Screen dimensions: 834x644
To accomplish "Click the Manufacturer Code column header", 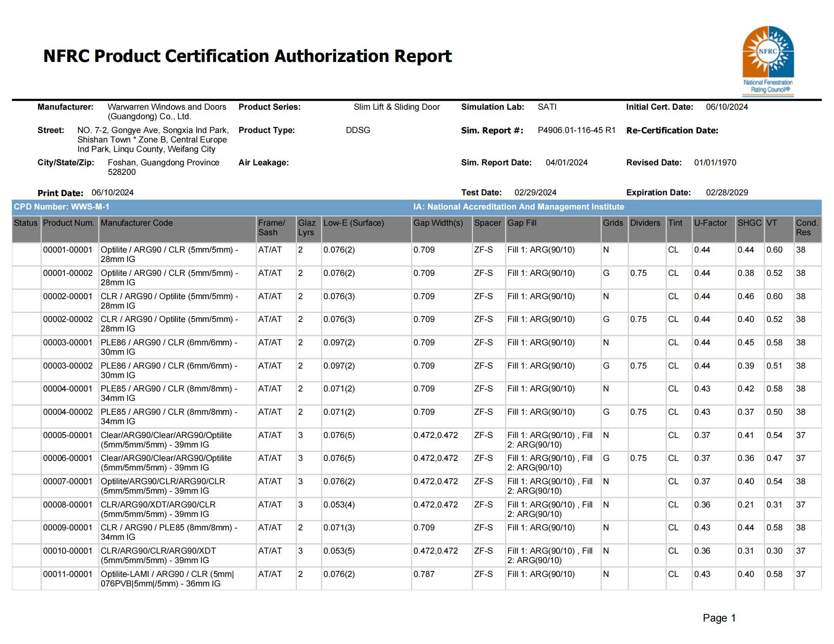I will [x=177, y=229].
